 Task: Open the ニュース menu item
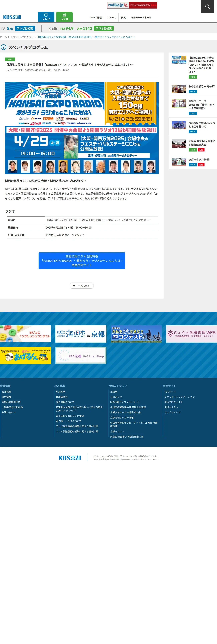click(x=111, y=18)
